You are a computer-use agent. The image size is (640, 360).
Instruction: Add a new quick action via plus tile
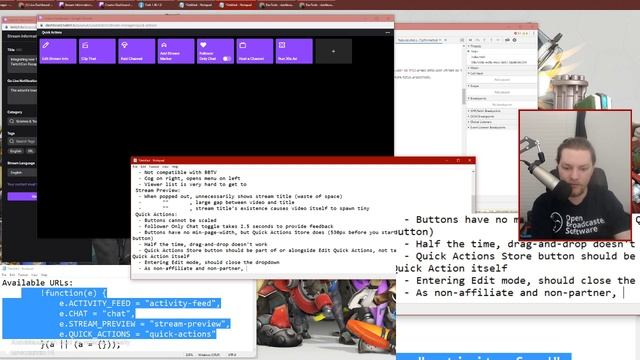click(333, 51)
